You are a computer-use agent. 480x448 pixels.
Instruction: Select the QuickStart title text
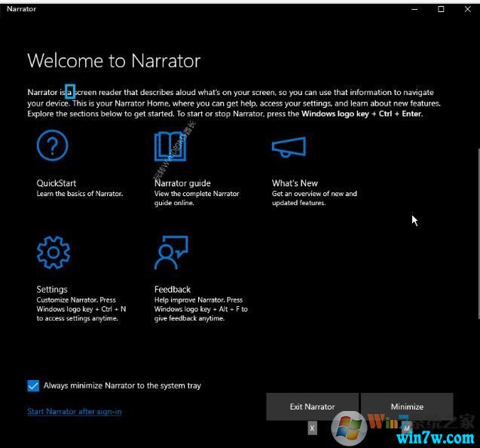[x=57, y=183]
